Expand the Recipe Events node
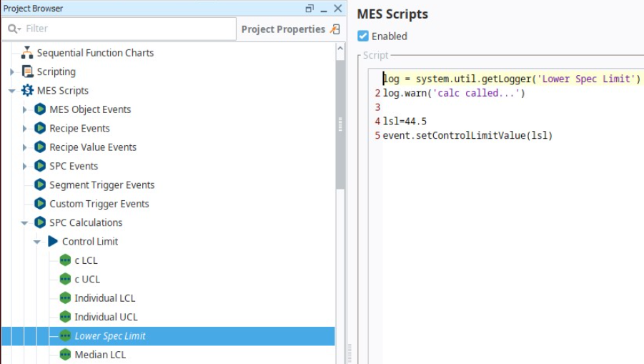Viewport: 644px width, 364px height. pyautogui.click(x=24, y=129)
